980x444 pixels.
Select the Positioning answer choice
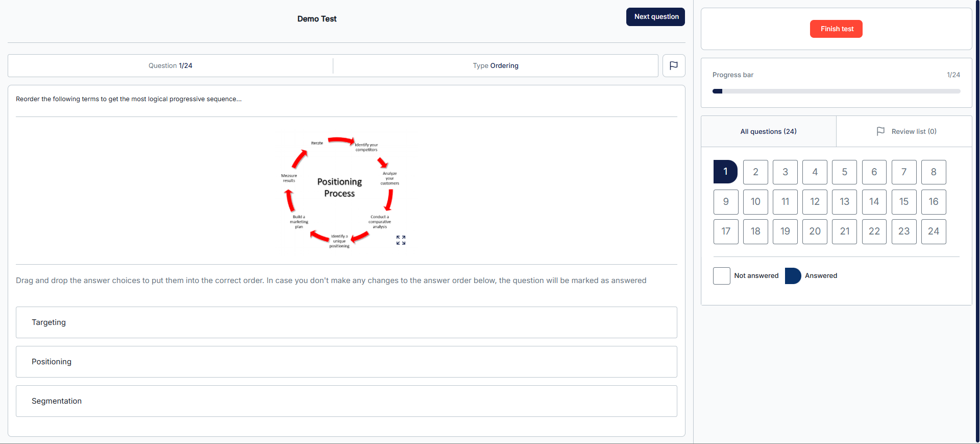click(x=346, y=362)
